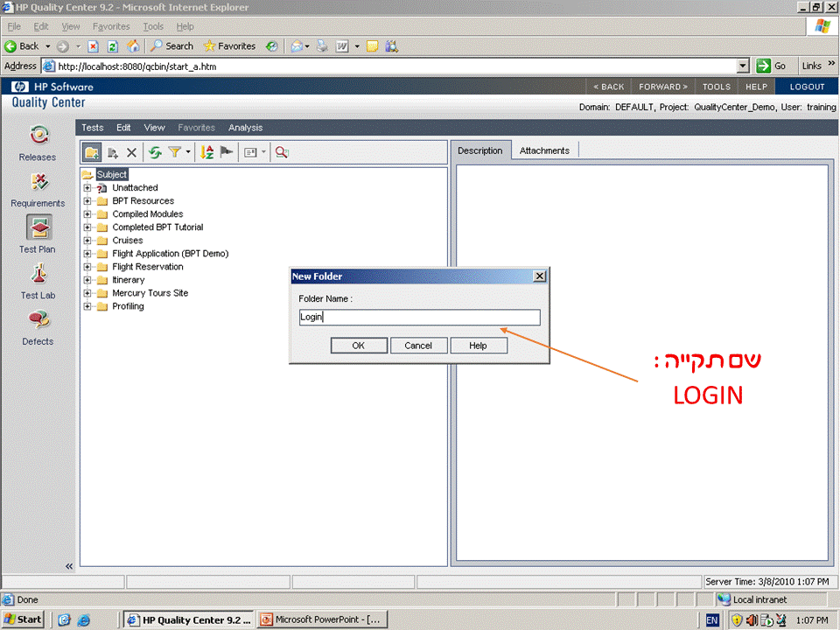Viewport: 840px width, 630px height.
Task: Expand the Unattached tree node
Action: (x=87, y=188)
